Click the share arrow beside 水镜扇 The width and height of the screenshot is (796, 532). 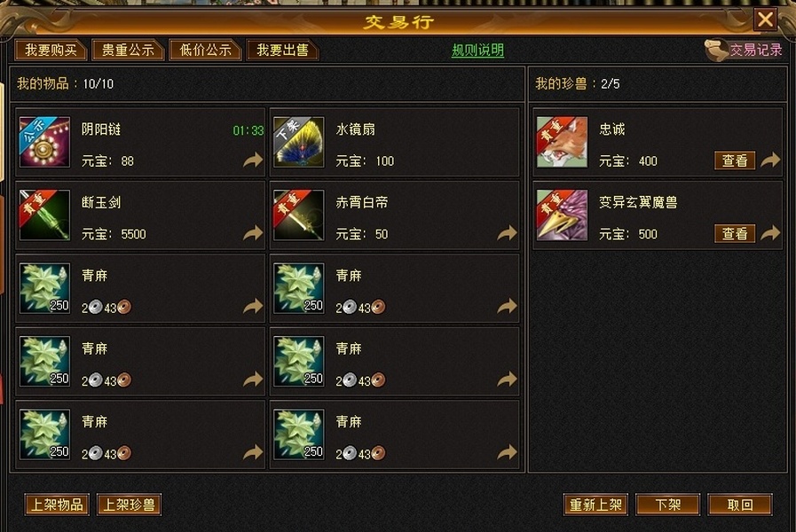pos(507,160)
